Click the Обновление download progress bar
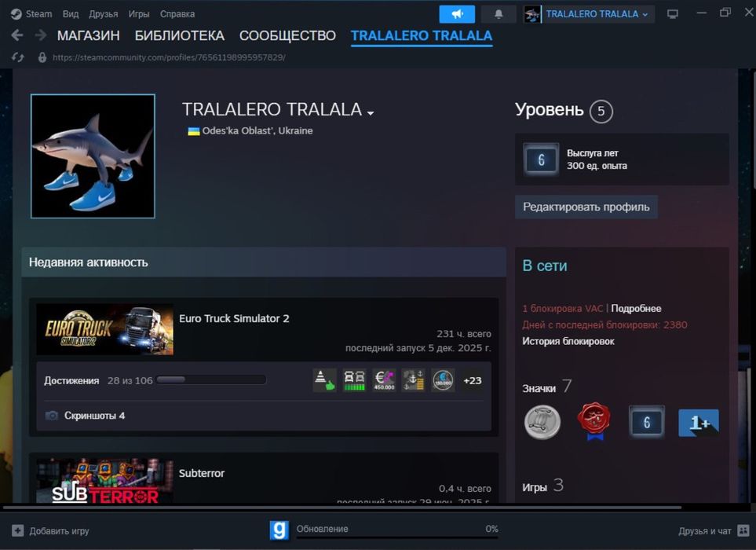The image size is (756, 550). pos(397,537)
